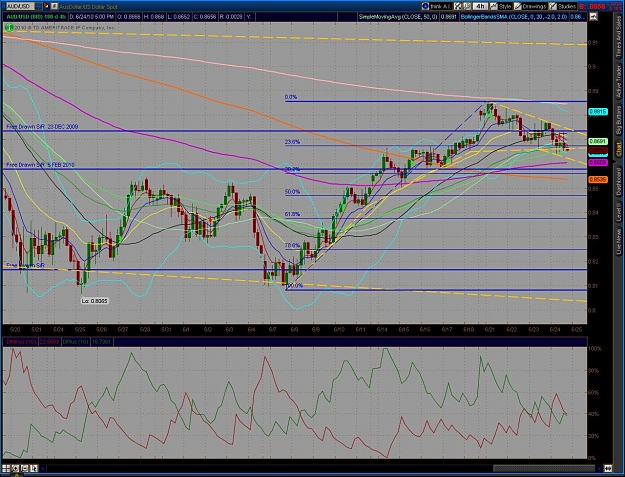Viewport: 625px width, 477px height.
Task: Click the 61.8% Fibonacci level label
Action: (x=292, y=214)
